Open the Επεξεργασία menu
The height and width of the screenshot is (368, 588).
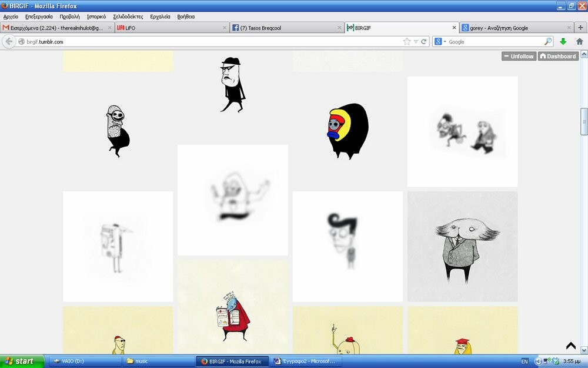39,16
